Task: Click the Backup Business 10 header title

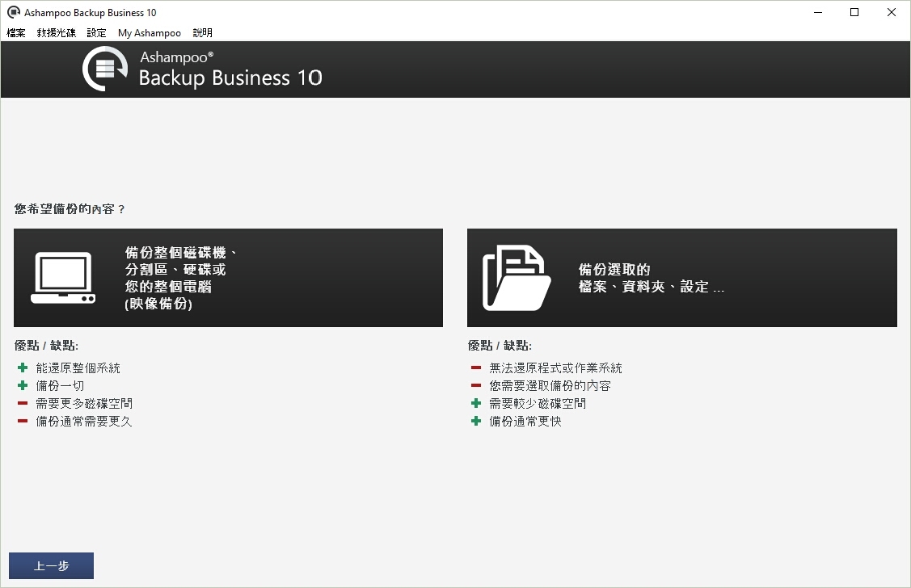Action: pyautogui.click(x=230, y=78)
